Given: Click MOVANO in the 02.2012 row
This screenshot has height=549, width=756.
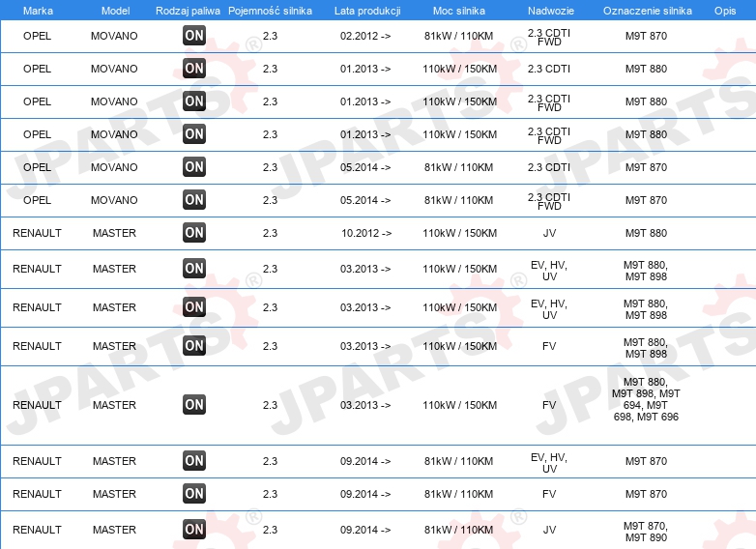Looking at the screenshot, I should pyautogui.click(x=114, y=36).
